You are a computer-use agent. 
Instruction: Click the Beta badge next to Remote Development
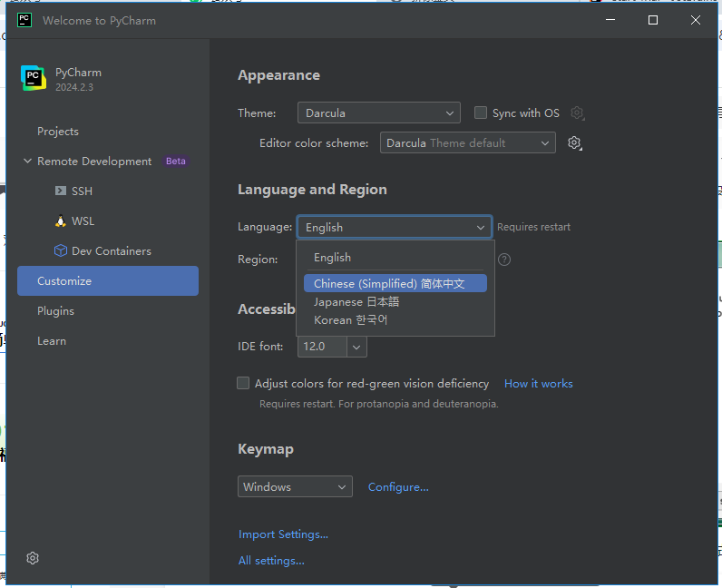pos(175,161)
